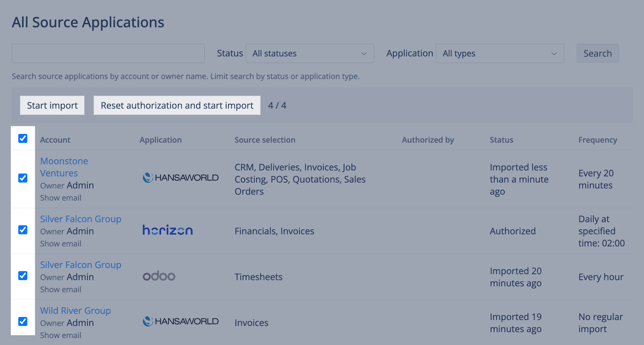
Task: Click the 'Invoices' cell in Wild River row
Action: coord(251,323)
